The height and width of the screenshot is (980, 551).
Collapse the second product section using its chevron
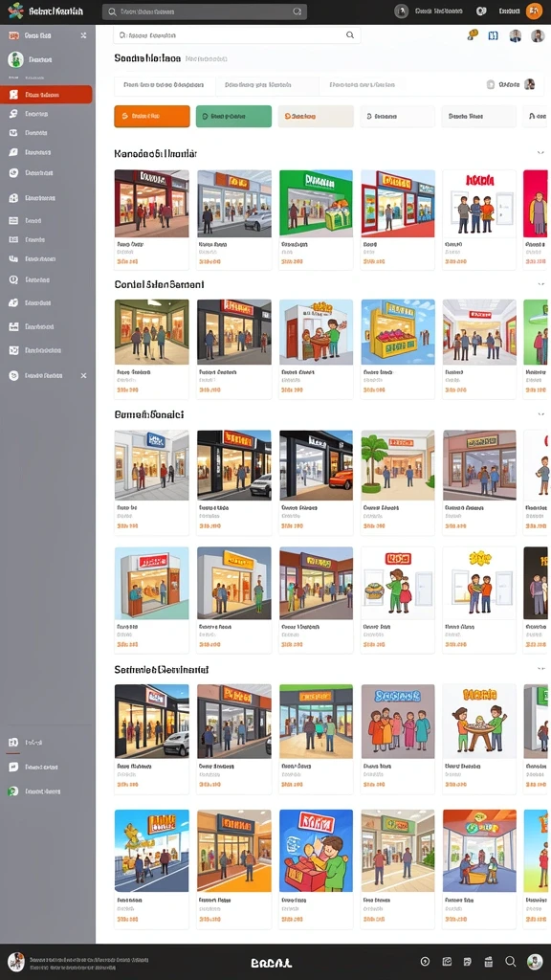540,283
